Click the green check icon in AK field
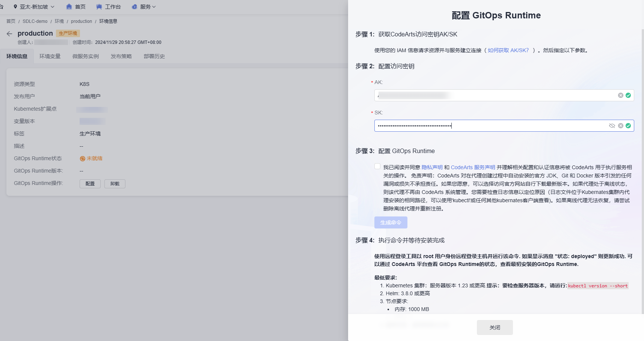The width and height of the screenshot is (644, 341). click(x=628, y=95)
